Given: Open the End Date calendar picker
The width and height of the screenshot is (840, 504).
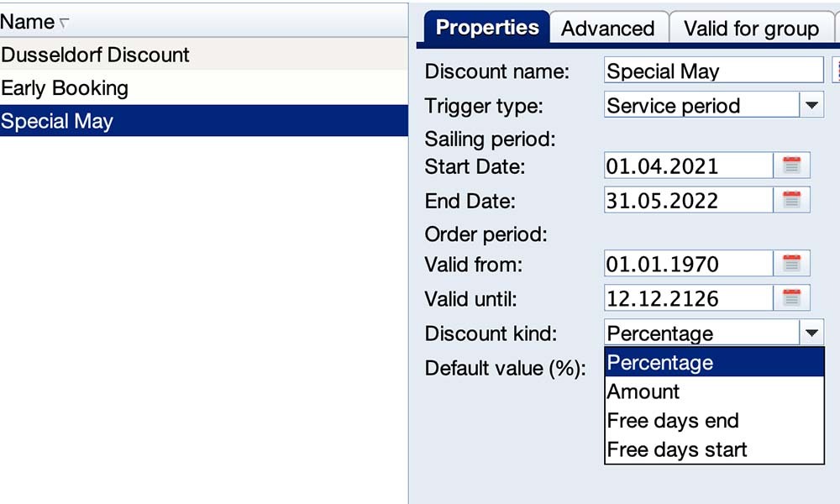Looking at the screenshot, I should pyautogui.click(x=791, y=200).
